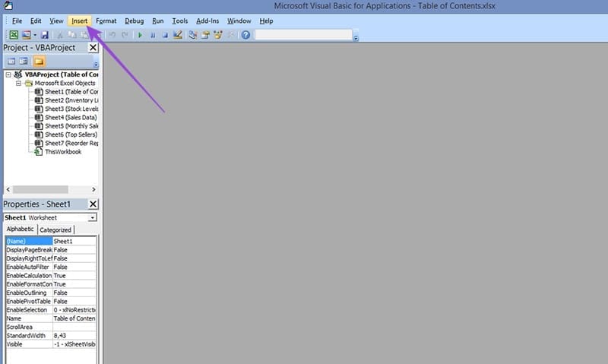
Task: Open the Insert menu
Action: (x=80, y=21)
